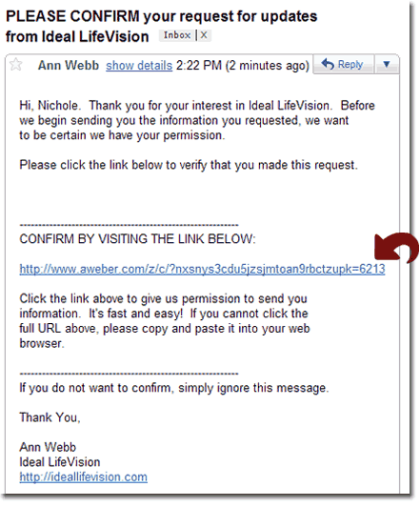The width and height of the screenshot is (420, 507).
Task: Open the show details link
Action: tap(139, 66)
